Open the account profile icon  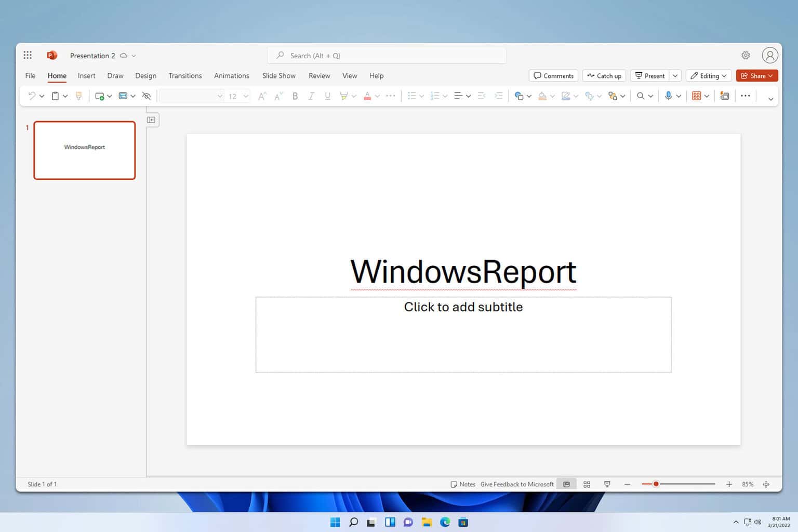(770, 55)
